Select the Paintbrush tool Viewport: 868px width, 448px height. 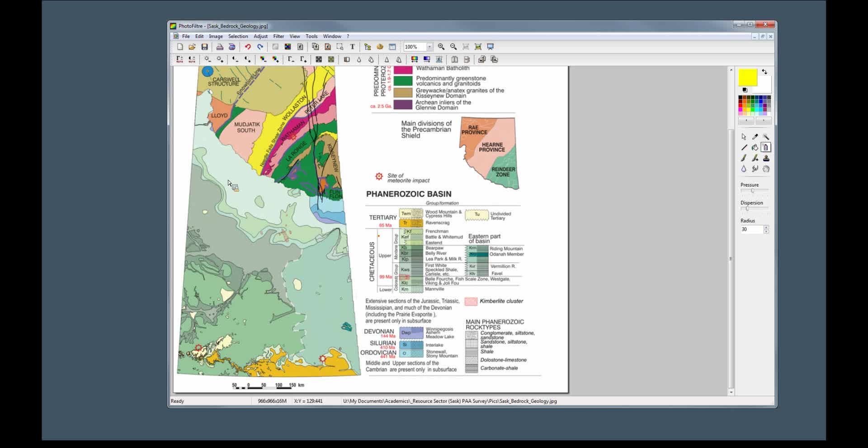pos(744,159)
